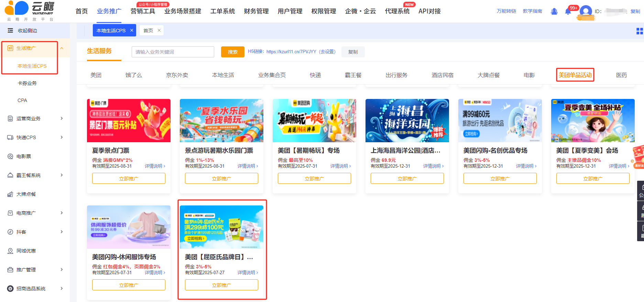Screen dimensions: 644x302
Task: Select the 霸王餐 category tab
Action: [353, 75]
